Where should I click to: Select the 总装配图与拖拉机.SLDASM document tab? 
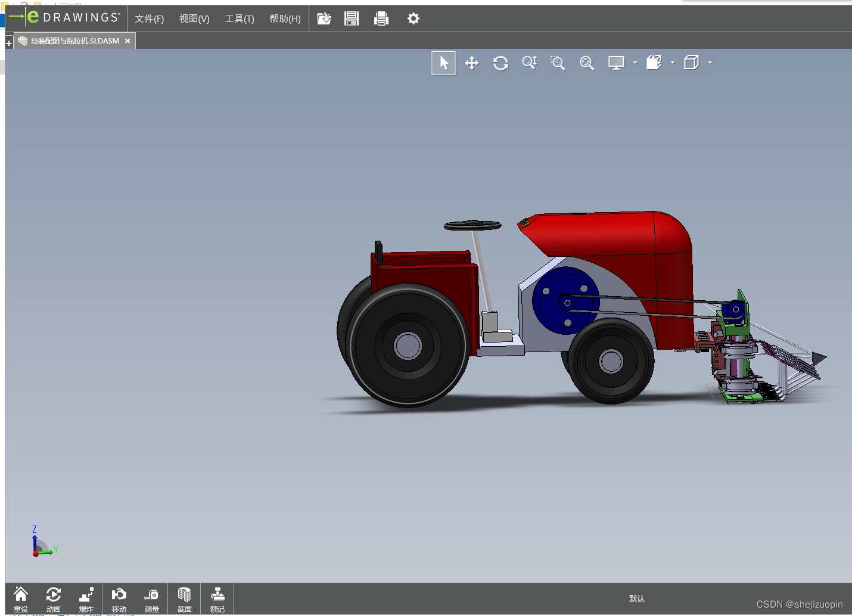click(x=75, y=41)
